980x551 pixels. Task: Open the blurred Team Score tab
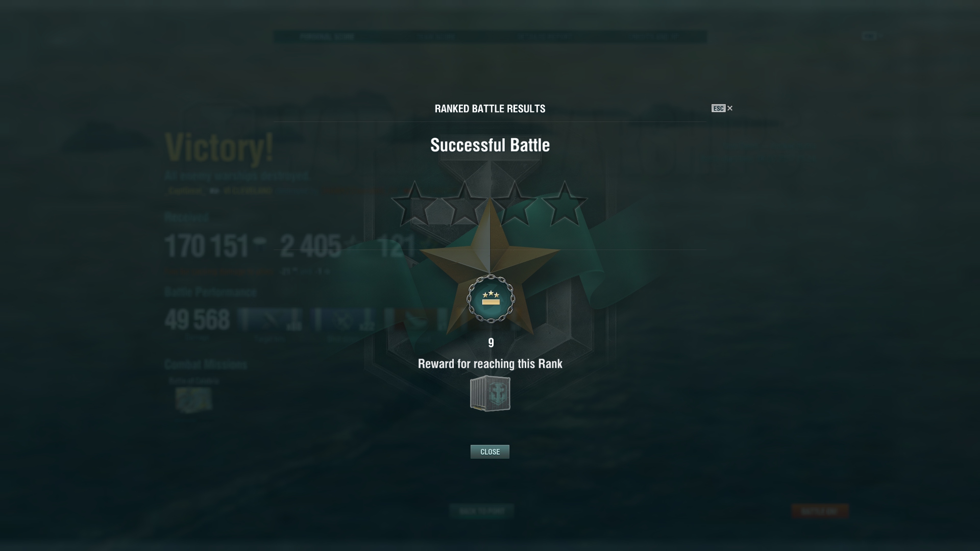[437, 37]
